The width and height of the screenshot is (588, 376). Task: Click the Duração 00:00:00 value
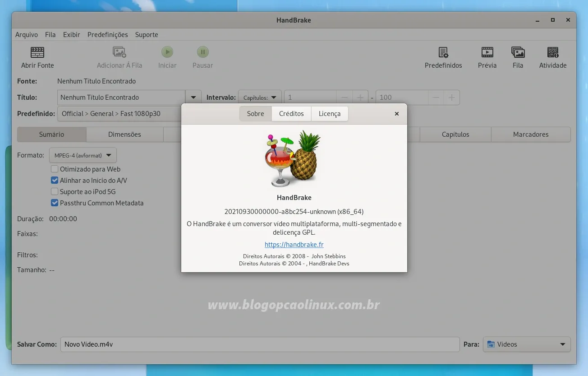pos(63,219)
